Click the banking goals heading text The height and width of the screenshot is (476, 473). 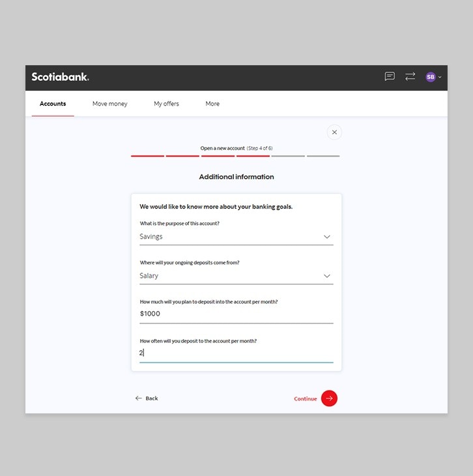216,207
